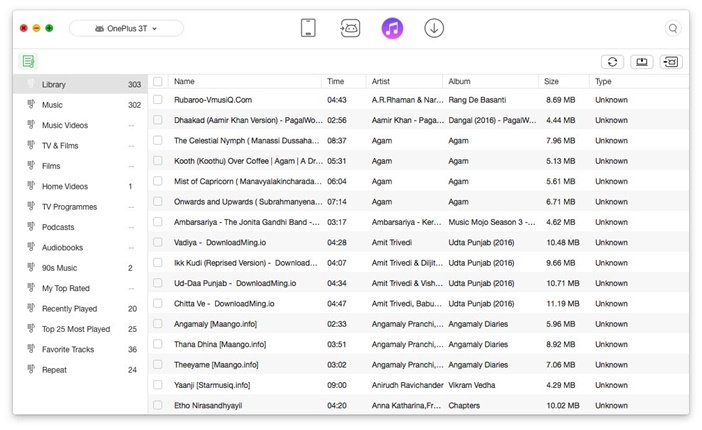Sort tracks by the Size column

coord(551,82)
